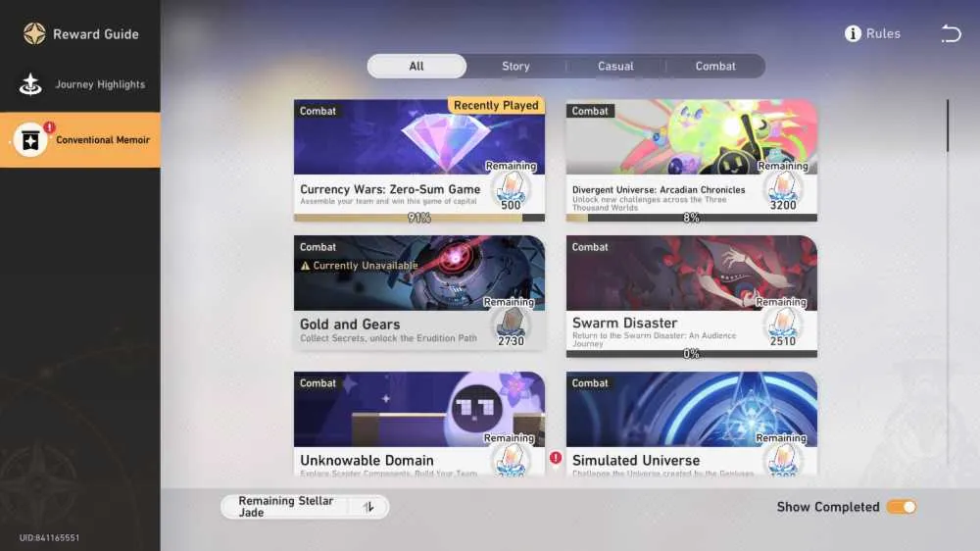
Task: Click the Reward Guide title text
Action: (96, 34)
